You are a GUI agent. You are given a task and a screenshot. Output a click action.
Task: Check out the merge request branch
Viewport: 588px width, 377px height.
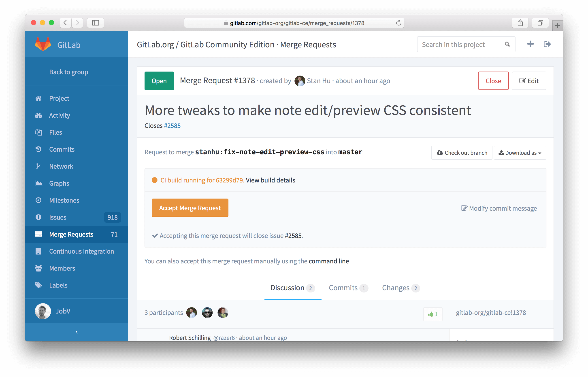462,152
